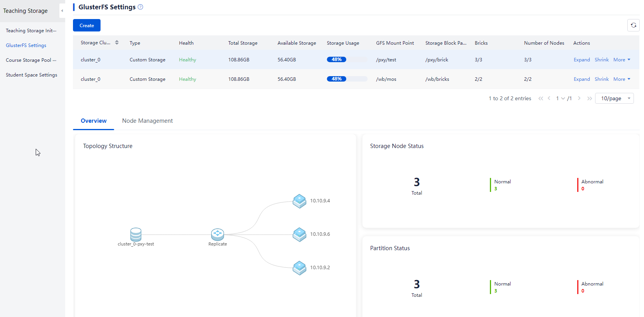This screenshot has width=644, height=317.
Task: Click the /pxy/brick storage block path
Action: (x=437, y=60)
